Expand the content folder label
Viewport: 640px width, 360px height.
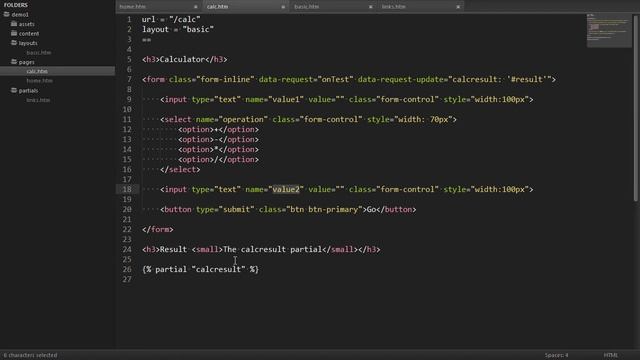pyautogui.click(x=29, y=33)
